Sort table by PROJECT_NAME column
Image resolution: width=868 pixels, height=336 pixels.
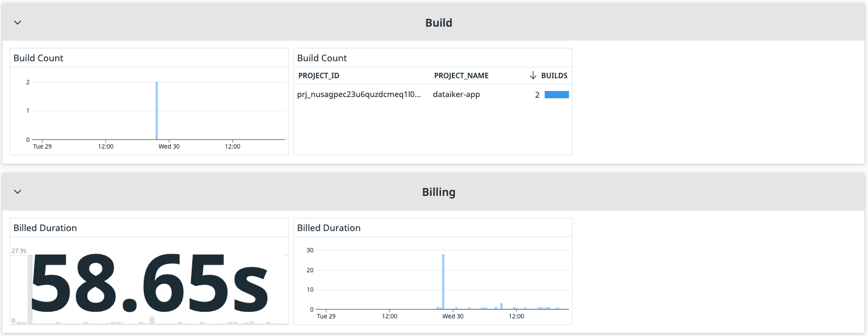(x=461, y=76)
